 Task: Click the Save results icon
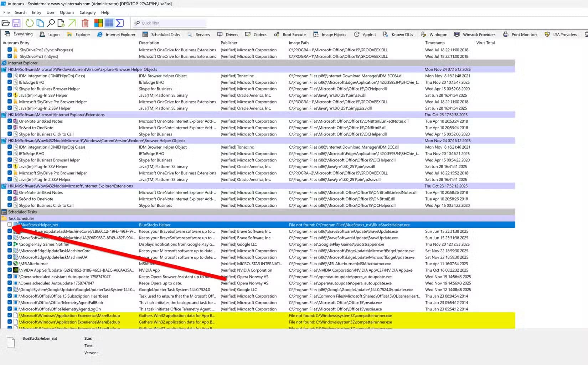[16, 23]
